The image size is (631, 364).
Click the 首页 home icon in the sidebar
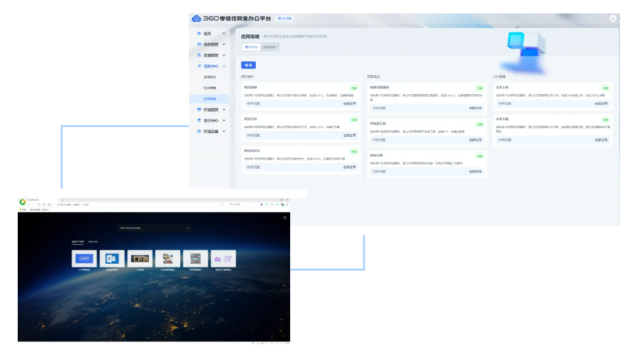pyautogui.click(x=199, y=34)
